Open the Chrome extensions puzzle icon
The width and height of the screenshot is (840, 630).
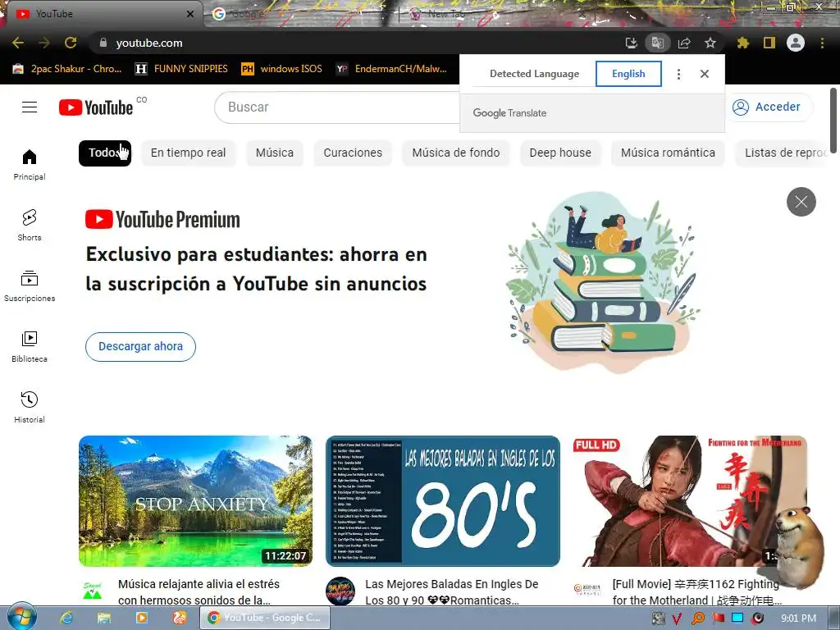click(742, 43)
